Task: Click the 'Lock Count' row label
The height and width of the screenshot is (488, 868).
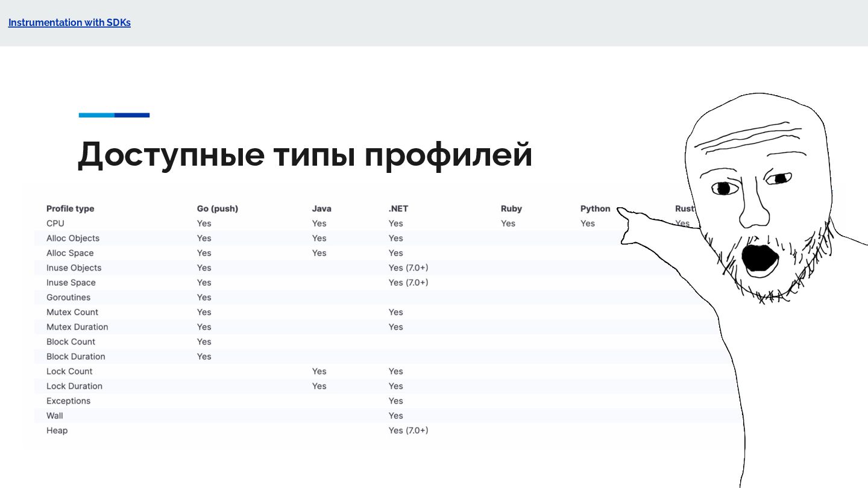Action: (x=69, y=371)
